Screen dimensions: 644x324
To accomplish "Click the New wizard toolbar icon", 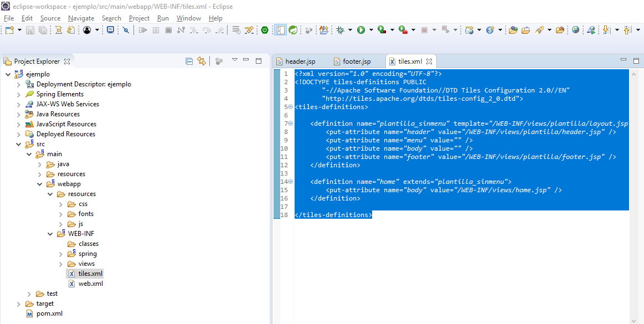I will click(9, 30).
